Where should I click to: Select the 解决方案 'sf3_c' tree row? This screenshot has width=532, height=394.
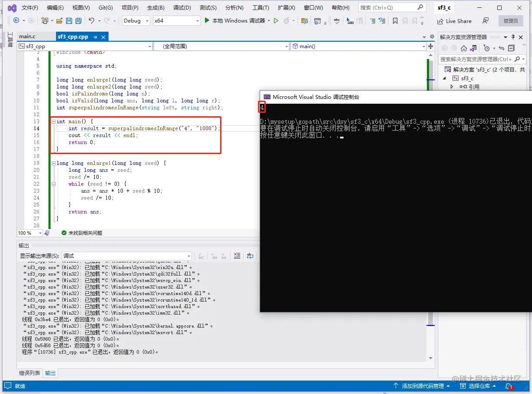tap(485, 69)
